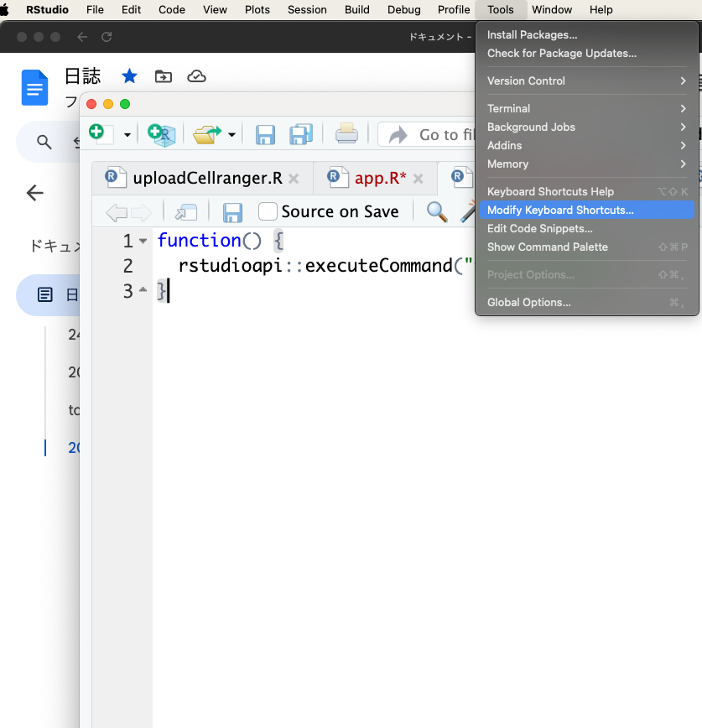Click the Open File folder icon

[x=206, y=135]
